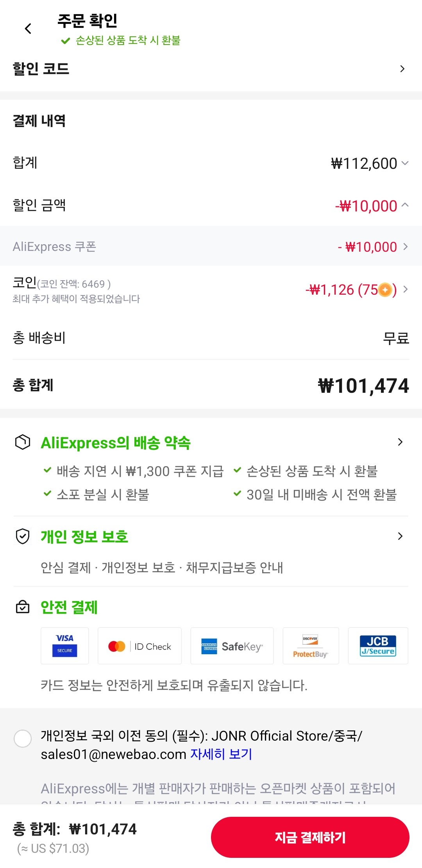Tap the Visa Secure card logo

[65, 646]
